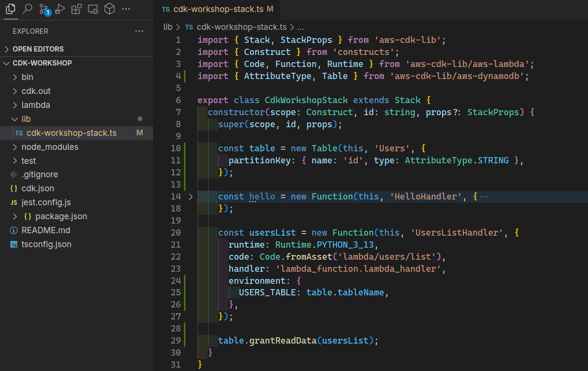
Task: Open the Search view icon
Action: tap(27, 9)
